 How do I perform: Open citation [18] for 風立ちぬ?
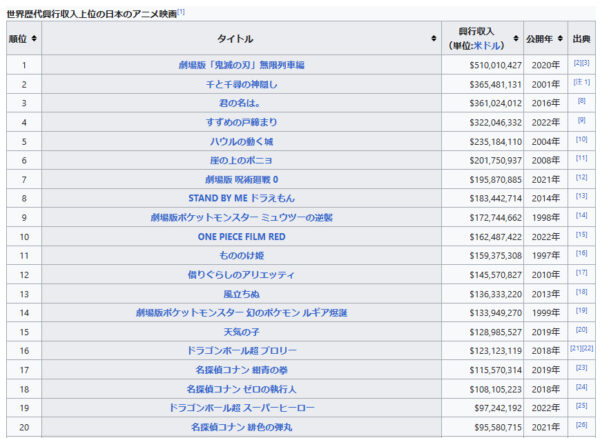tap(581, 292)
